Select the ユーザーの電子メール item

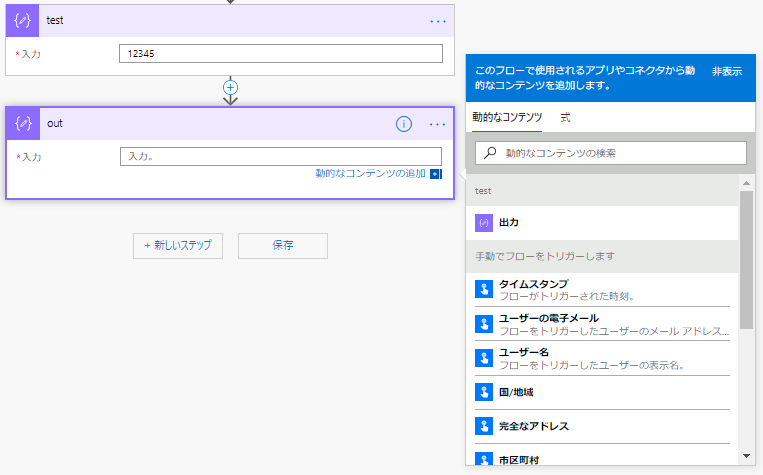click(x=602, y=324)
